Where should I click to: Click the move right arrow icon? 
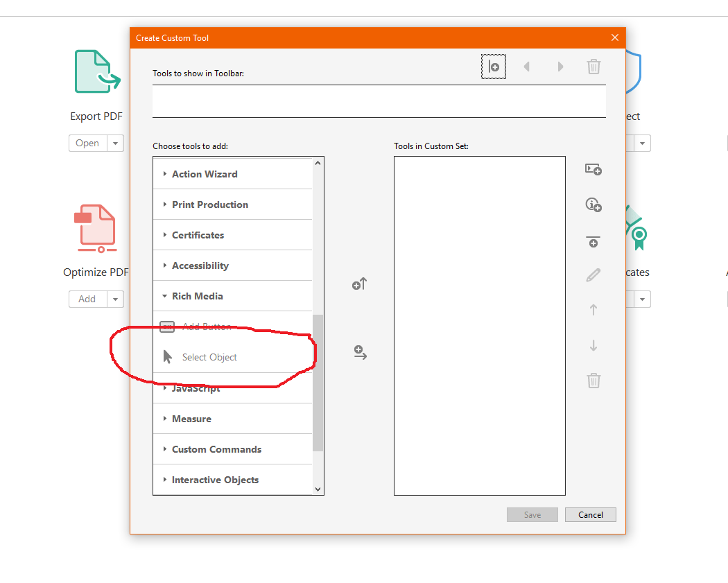[x=560, y=67]
